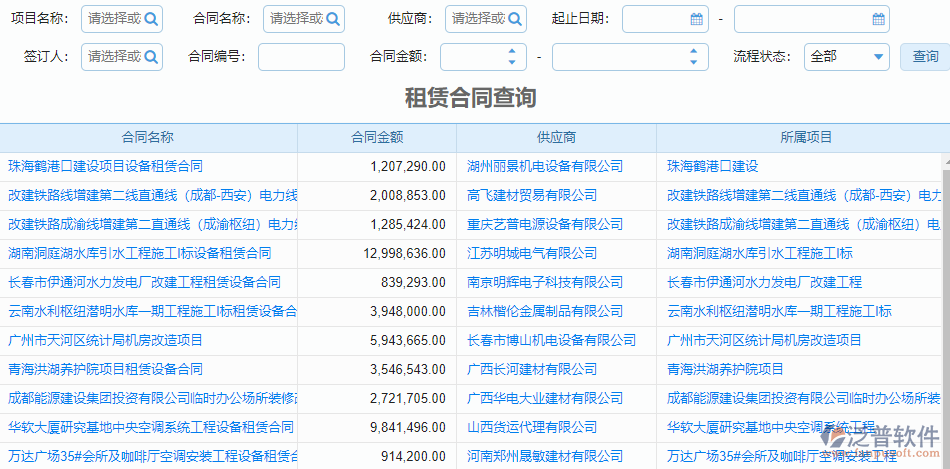Click the search icon in 签订人 field
The height and width of the screenshot is (469, 950).
[x=151, y=57]
